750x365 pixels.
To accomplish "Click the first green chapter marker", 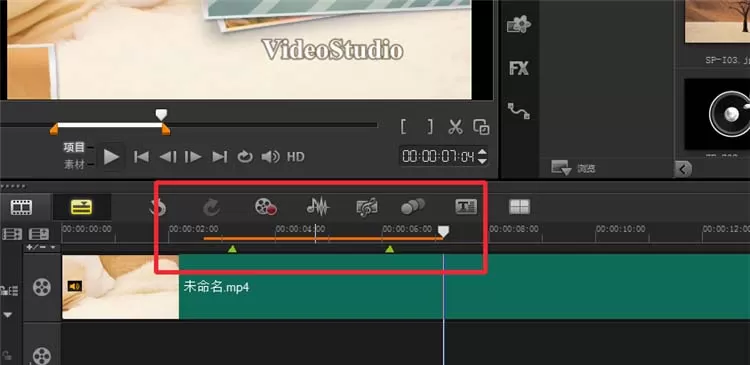I will coord(232,249).
